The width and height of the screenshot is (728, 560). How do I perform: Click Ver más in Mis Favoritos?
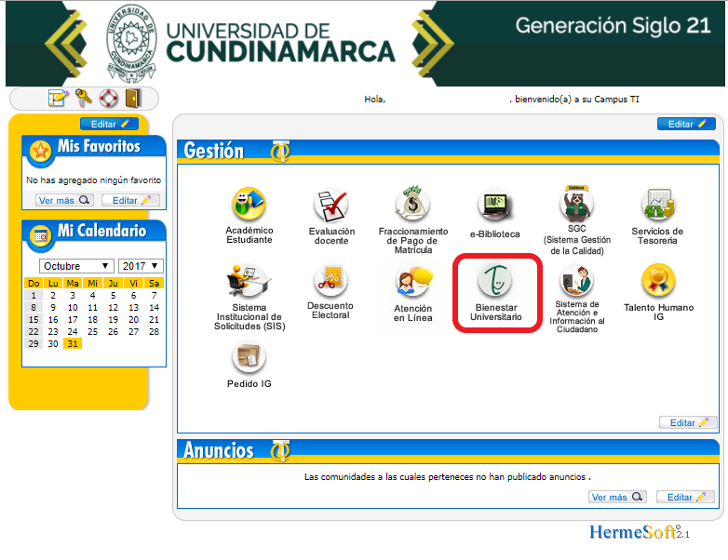pyautogui.click(x=64, y=200)
